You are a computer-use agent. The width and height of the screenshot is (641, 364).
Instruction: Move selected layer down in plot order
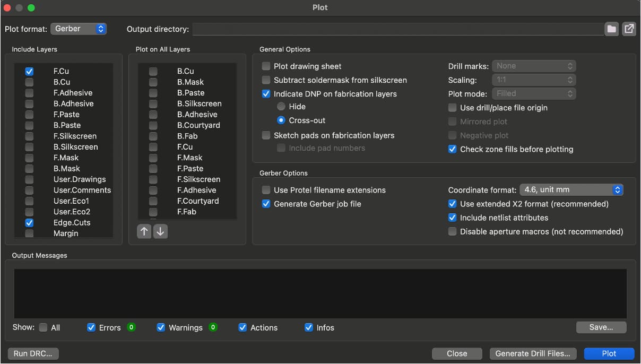click(x=161, y=231)
